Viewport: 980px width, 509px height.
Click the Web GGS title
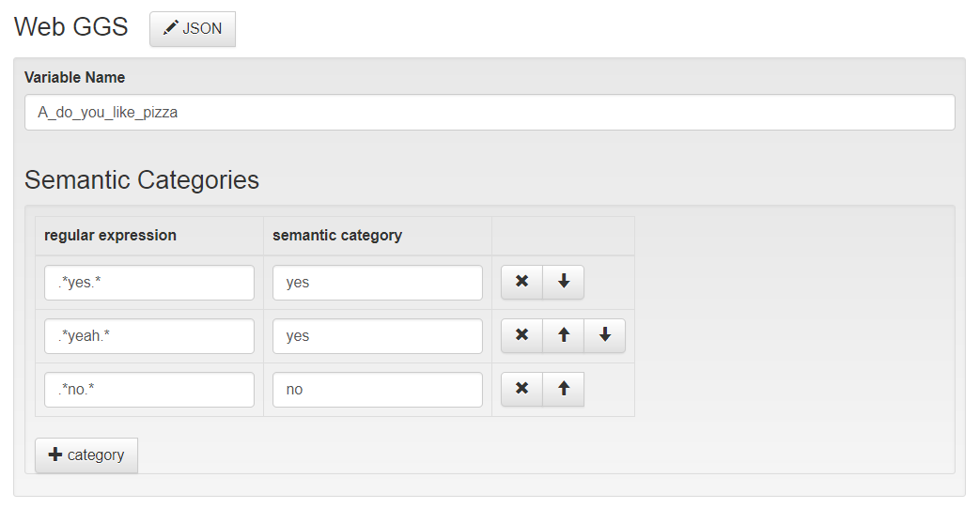[70, 27]
